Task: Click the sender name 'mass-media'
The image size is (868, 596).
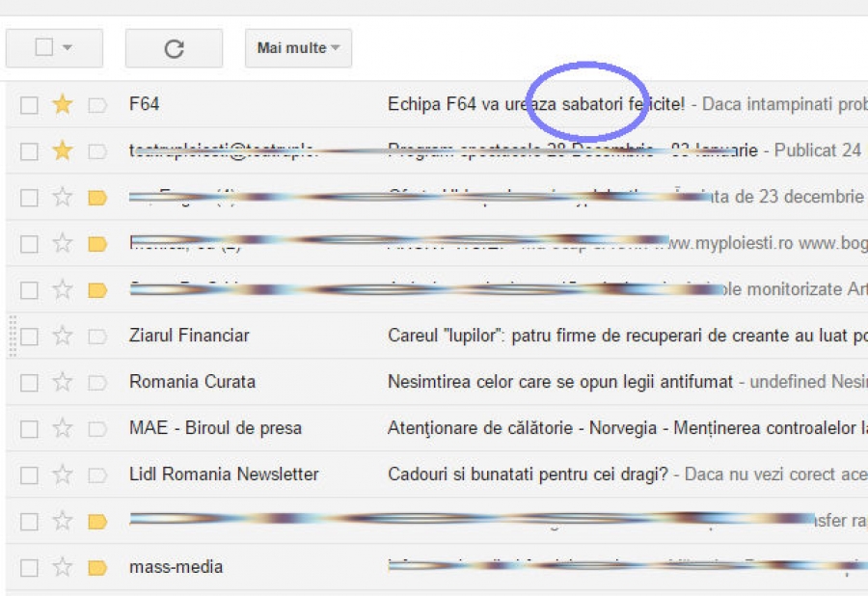Action: click(x=176, y=567)
